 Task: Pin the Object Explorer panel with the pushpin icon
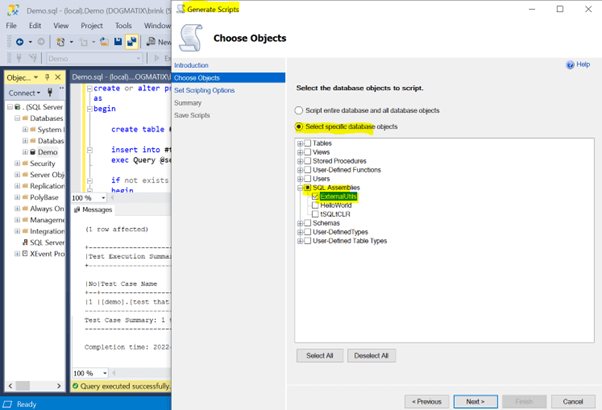(47, 77)
